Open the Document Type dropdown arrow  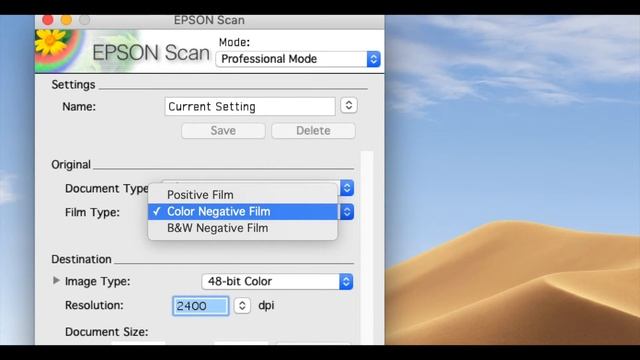tap(347, 188)
